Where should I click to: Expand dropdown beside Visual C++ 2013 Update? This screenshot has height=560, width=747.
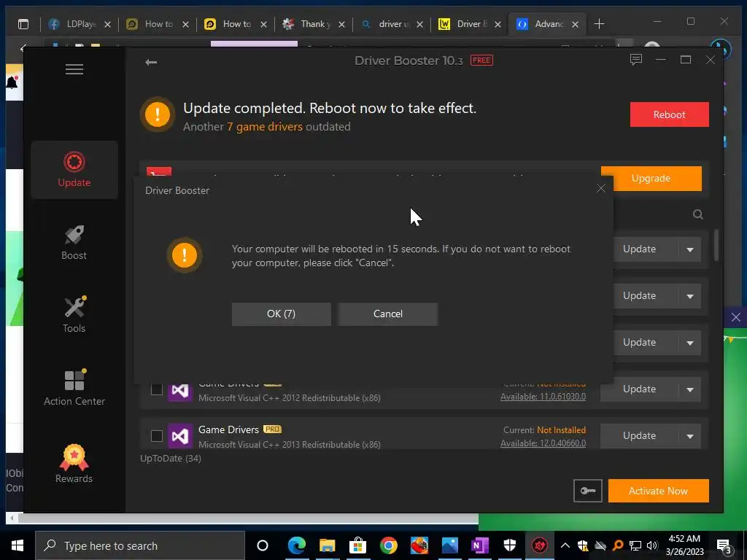coord(690,436)
